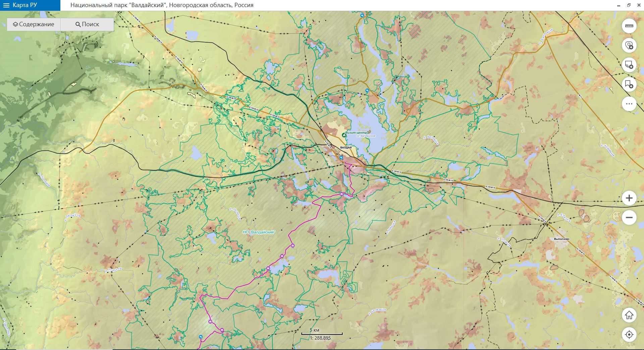Open the hamburger menu beside Карта РУ
The image size is (644, 350).
(6, 5)
